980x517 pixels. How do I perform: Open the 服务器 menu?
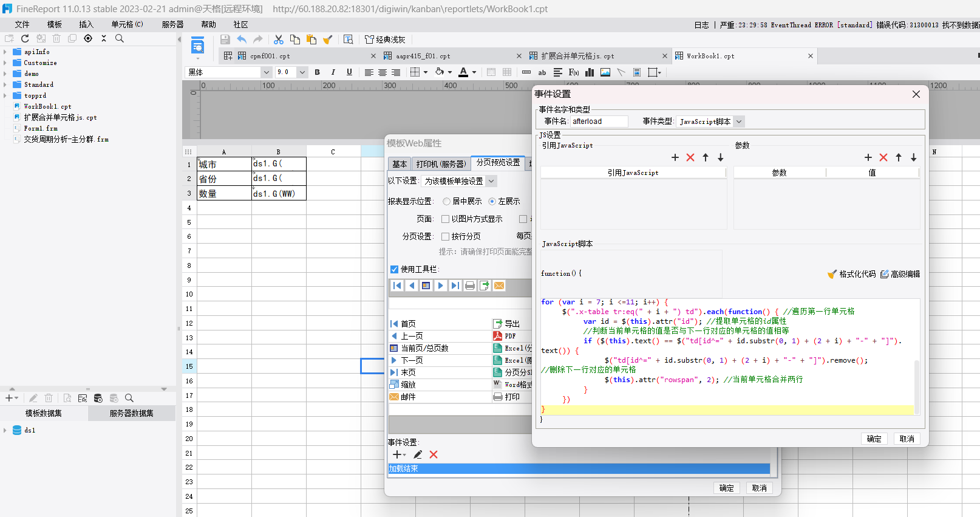[x=172, y=24]
